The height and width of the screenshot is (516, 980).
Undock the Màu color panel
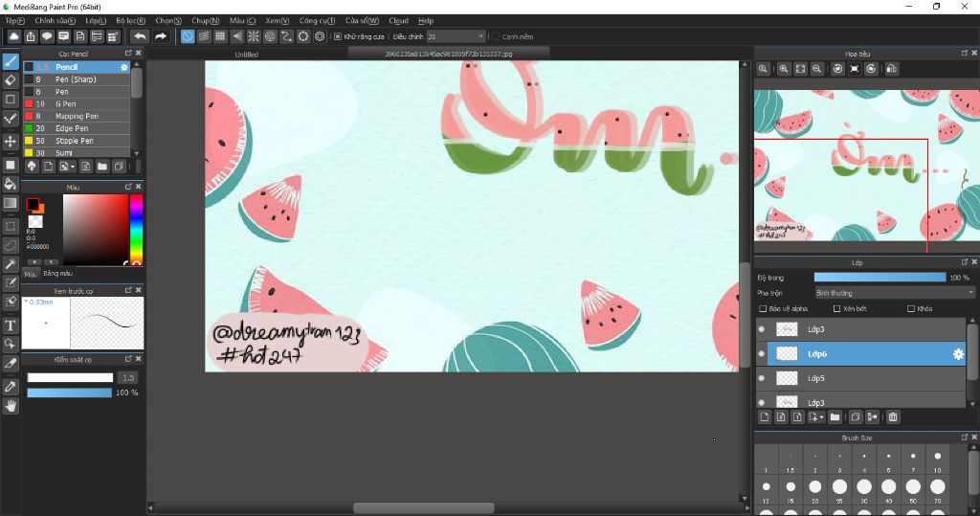pyautogui.click(x=128, y=187)
